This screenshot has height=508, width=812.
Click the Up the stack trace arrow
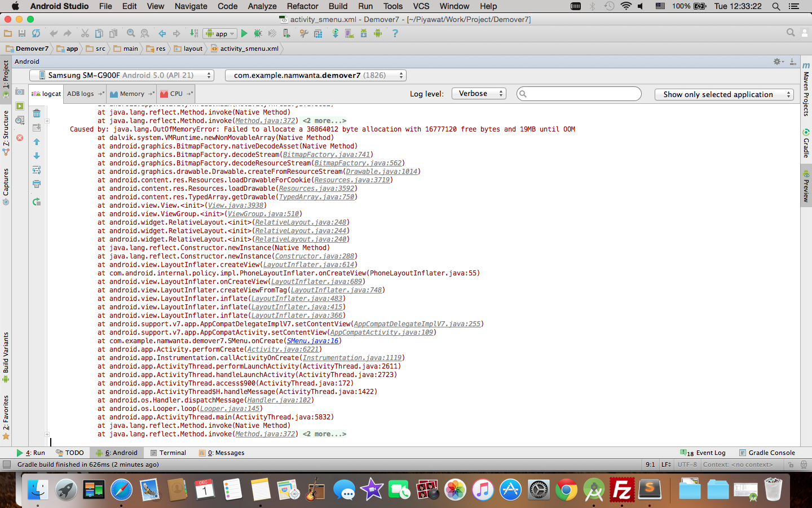tap(37, 142)
